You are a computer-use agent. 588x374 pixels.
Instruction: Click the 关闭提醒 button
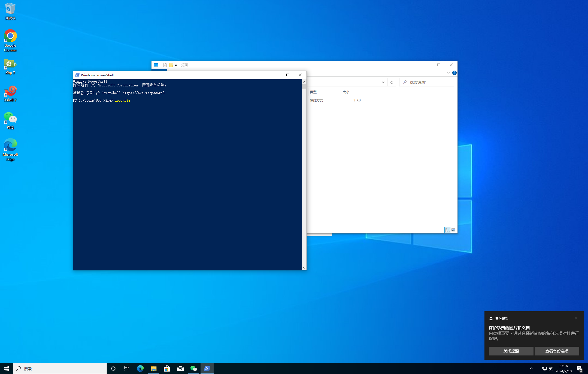tap(511, 351)
